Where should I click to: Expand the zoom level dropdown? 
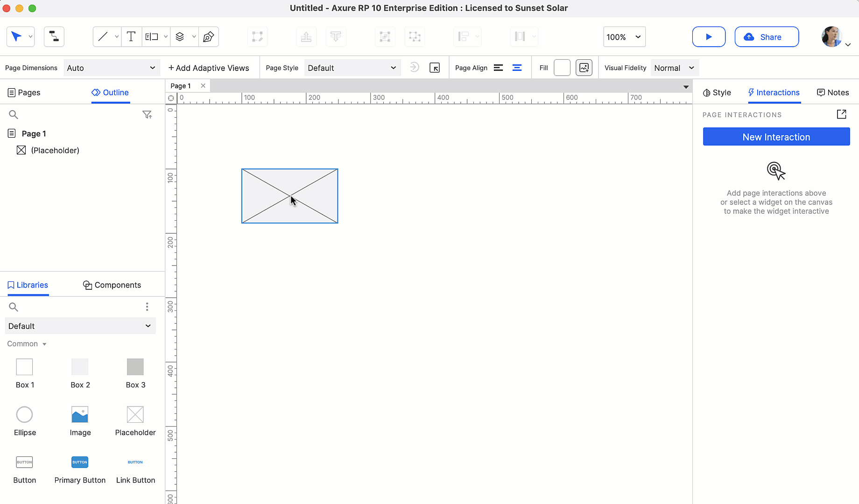point(624,37)
